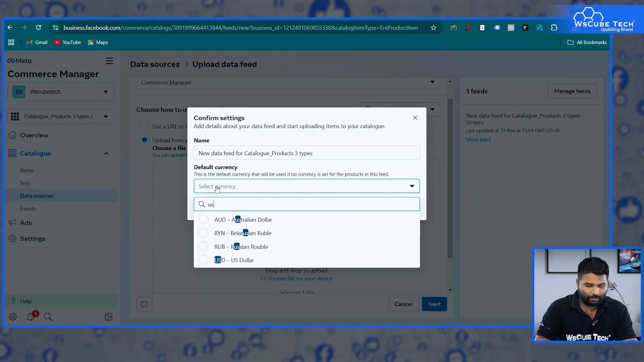
Task: Click choose file on your device link
Action: point(300,279)
